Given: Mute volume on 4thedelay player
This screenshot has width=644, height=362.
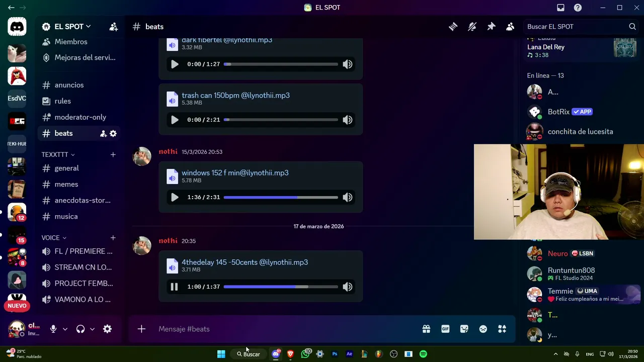Looking at the screenshot, I should pyautogui.click(x=348, y=287).
